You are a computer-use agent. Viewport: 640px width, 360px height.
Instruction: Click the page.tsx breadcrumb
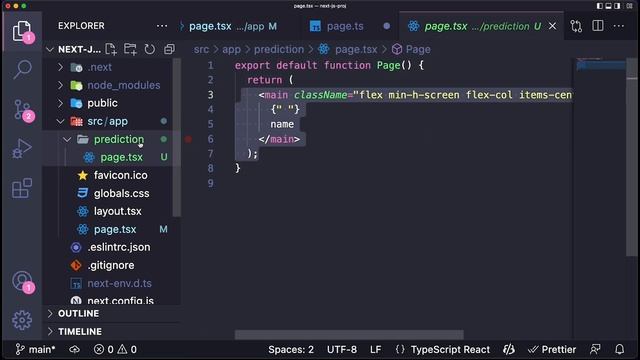[x=356, y=49]
